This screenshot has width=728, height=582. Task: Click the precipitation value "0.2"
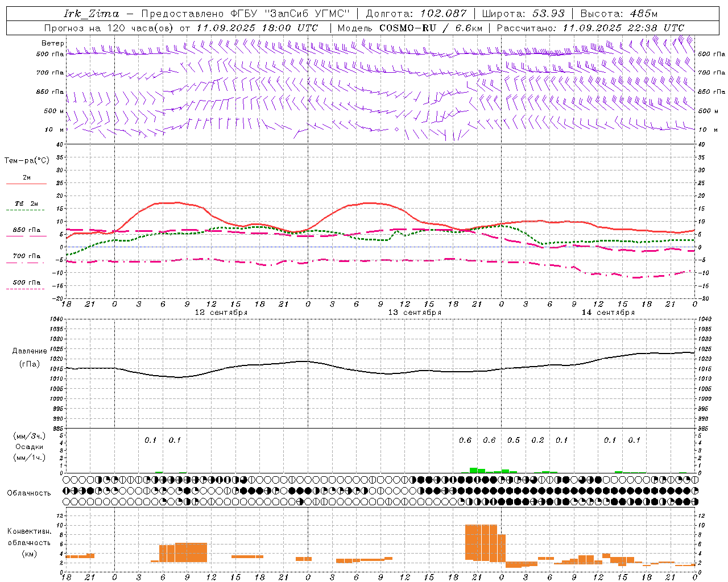pos(537,440)
